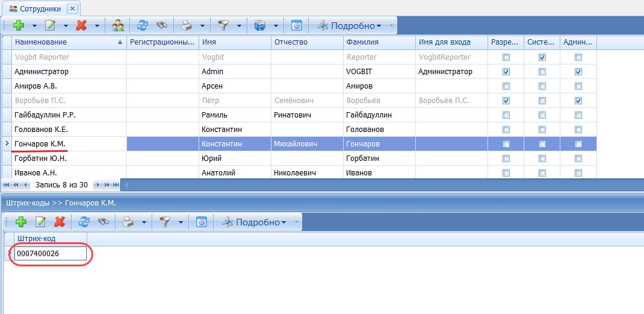Click the red X delete icon in employees toolbar
The image size is (644, 314).
(x=81, y=25)
